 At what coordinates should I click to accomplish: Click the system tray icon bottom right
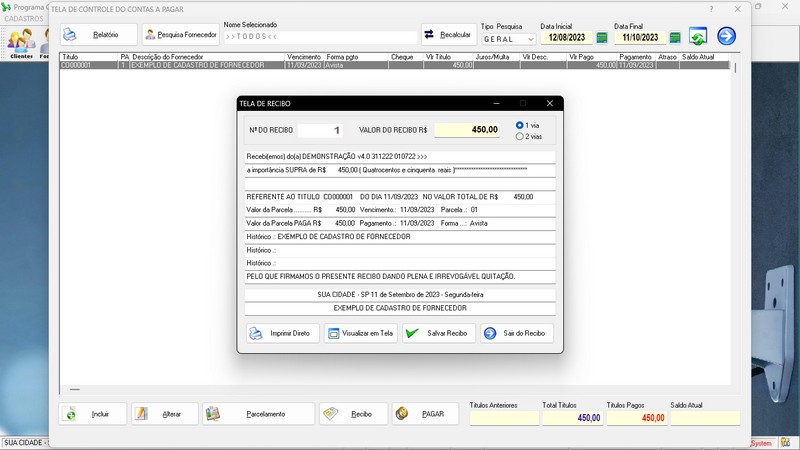point(785,443)
